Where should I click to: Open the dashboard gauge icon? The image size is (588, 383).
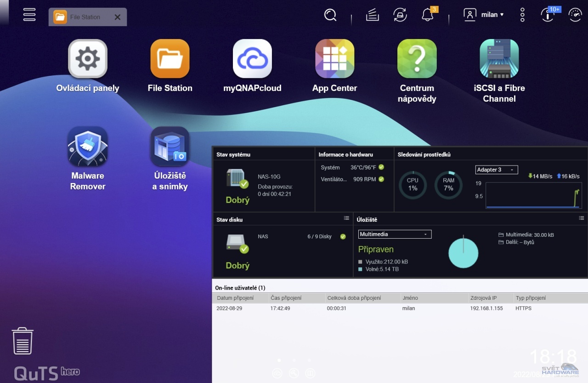pos(575,15)
